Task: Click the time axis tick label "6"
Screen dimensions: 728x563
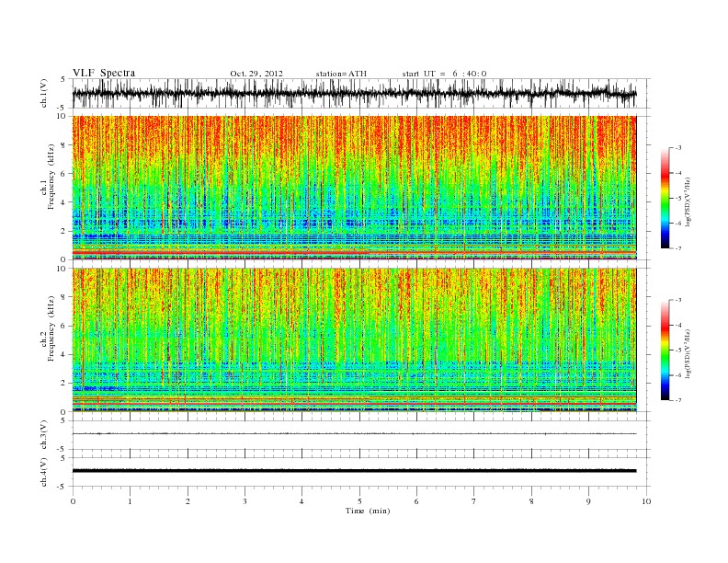Action: point(416,501)
